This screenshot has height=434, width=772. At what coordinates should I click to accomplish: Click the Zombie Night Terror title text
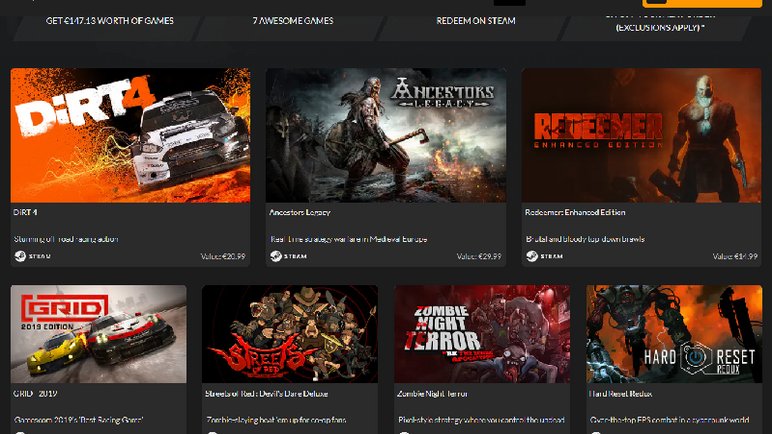coord(432,394)
